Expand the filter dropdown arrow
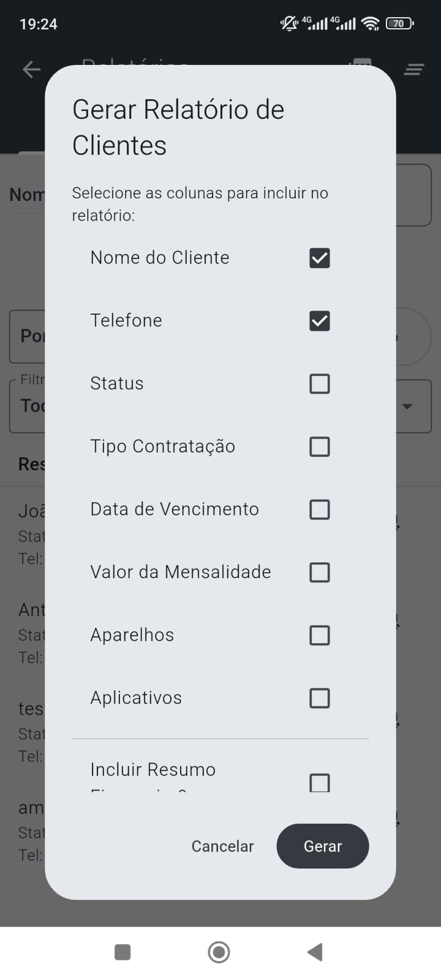The height and width of the screenshot is (980, 441). tap(407, 406)
